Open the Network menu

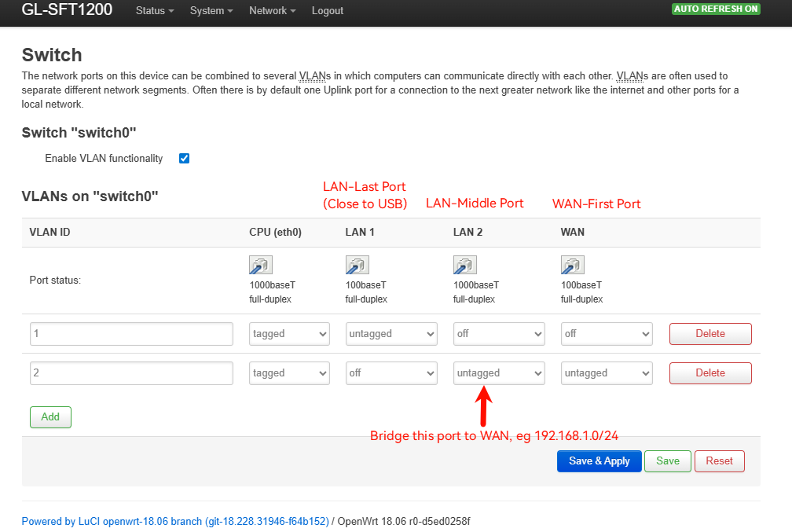pos(272,11)
